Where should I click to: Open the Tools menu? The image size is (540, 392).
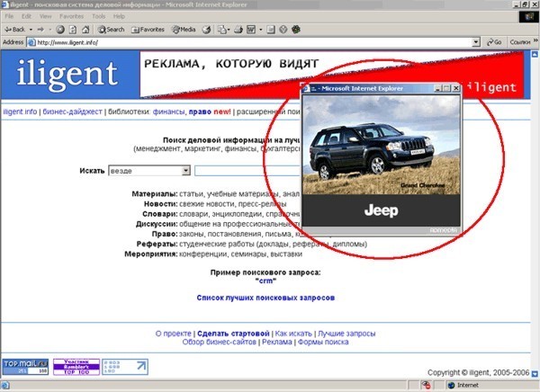coord(98,16)
